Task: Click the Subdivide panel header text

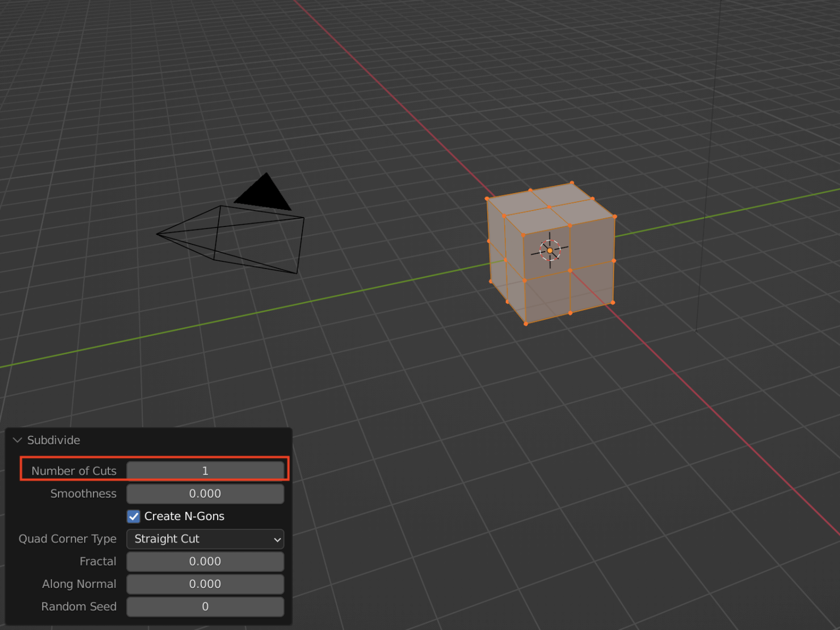Action: (x=54, y=440)
